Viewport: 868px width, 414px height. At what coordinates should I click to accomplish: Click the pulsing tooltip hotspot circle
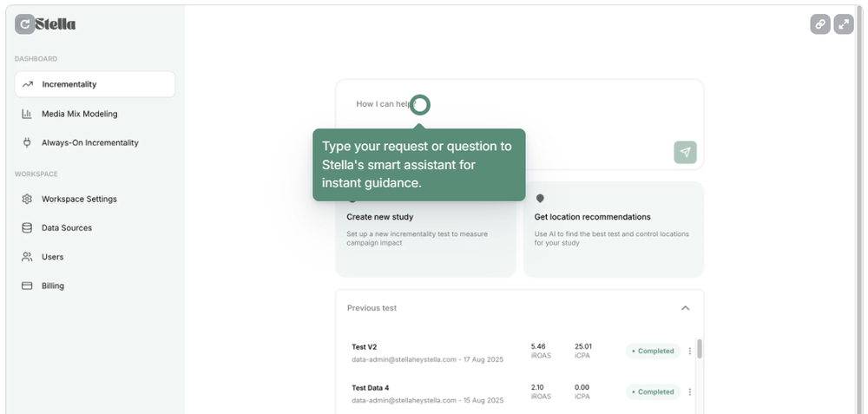[419, 105]
